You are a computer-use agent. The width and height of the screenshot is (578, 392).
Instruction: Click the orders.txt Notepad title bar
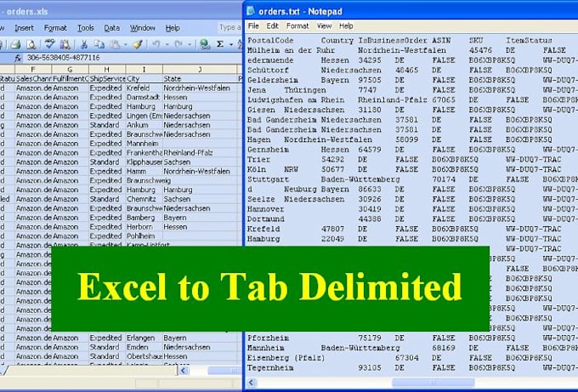pos(411,11)
